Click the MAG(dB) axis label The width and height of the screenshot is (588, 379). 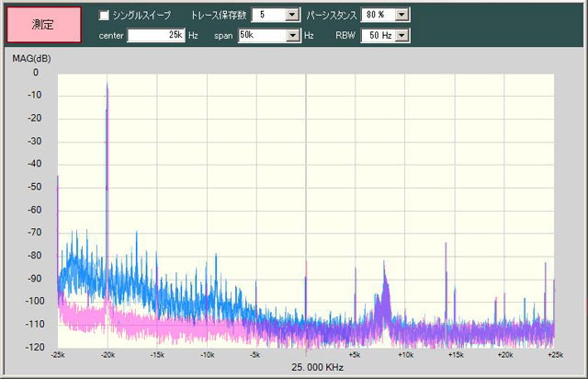31,59
